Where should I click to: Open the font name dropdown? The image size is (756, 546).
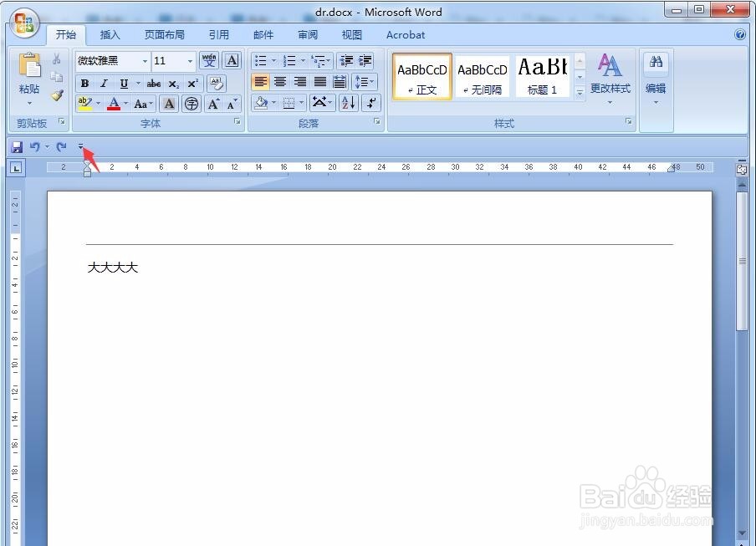click(x=145, y=61)
